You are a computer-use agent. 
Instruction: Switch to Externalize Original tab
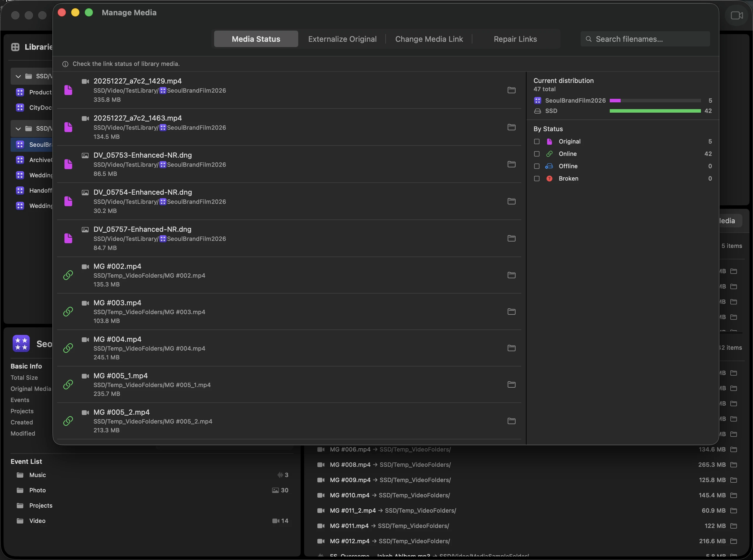click(342, 39)
